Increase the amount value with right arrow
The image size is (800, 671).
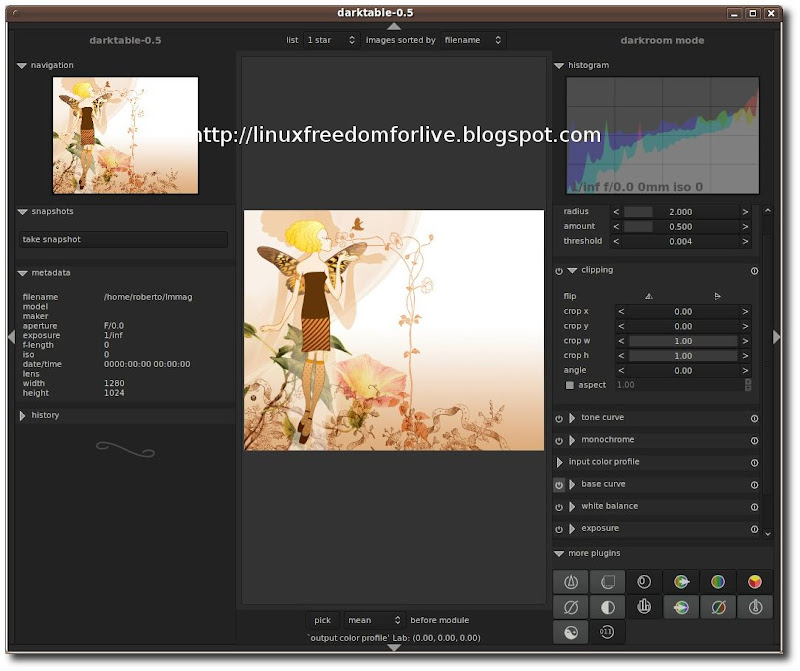point(745,227)
